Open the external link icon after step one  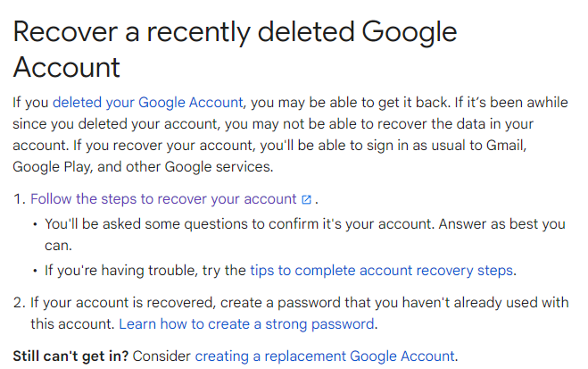(x=306, y=199)
